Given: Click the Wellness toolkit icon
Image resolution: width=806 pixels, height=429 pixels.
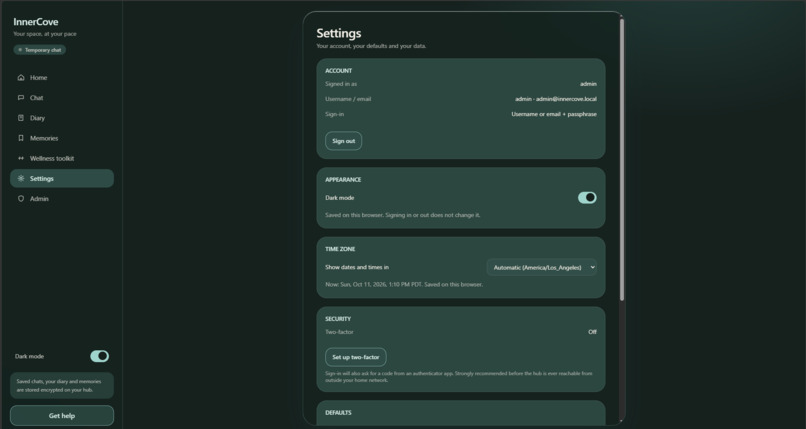Looking at the screenshot, I should tap(21, 158).
